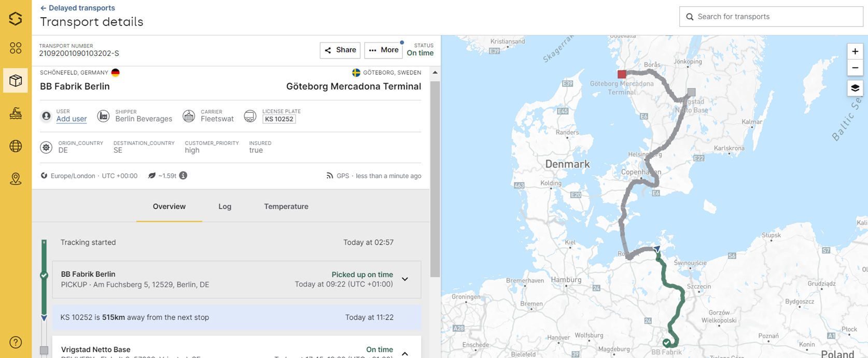Zoom in on the map
The height and width of the screenshot is (358, 868).
[855, 51]
